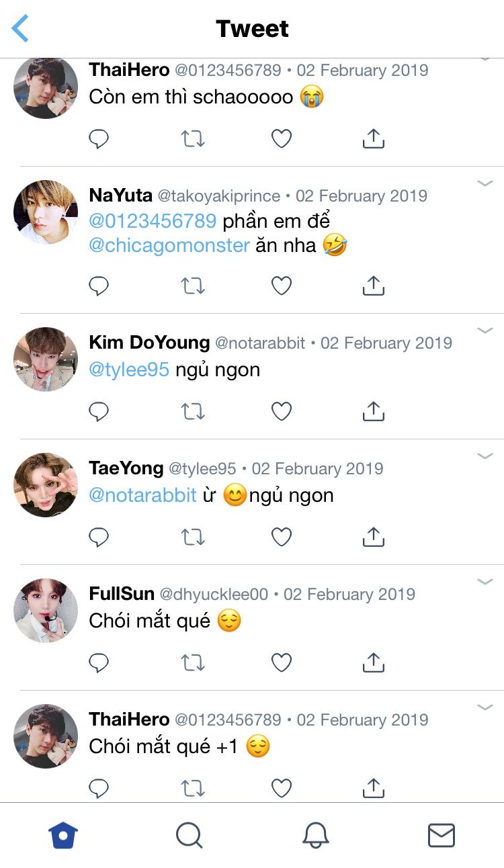Retweet Kim DoYoung's ngủ ngon tweet
504x868 pixels.
pyautogui.click(x=193, y=411)
